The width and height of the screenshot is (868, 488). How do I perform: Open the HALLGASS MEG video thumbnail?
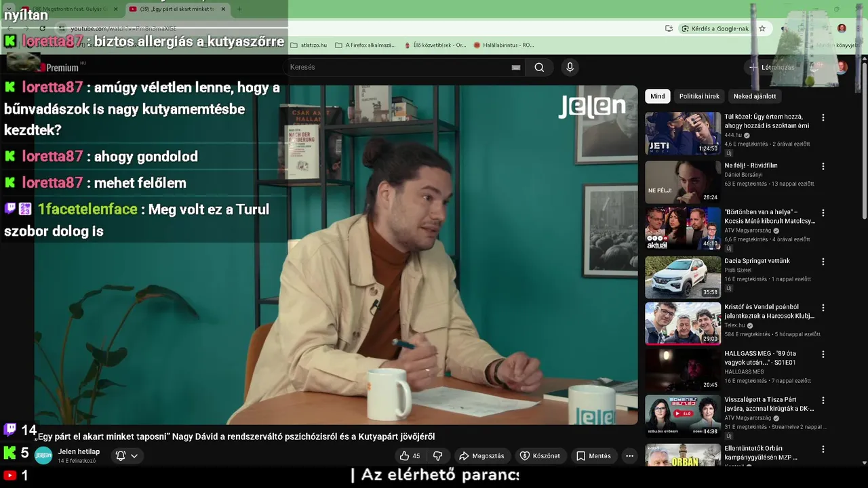pos(683,369)
